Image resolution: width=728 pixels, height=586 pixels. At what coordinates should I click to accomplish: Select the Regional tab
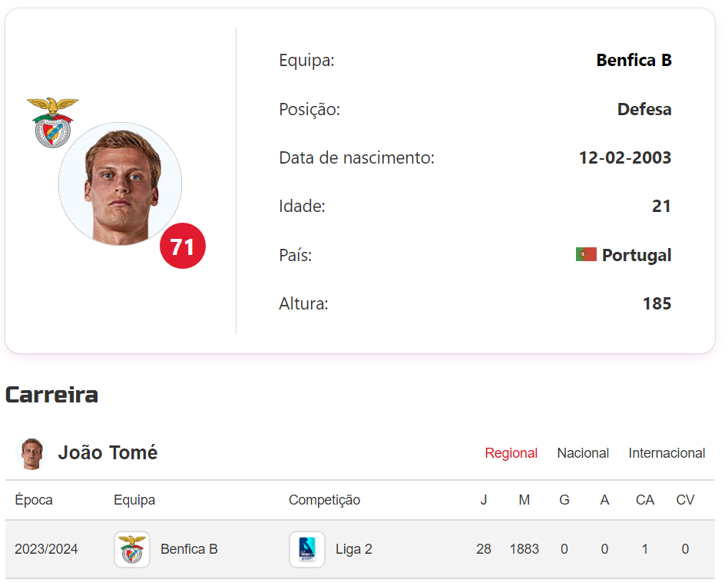point(511,453)
